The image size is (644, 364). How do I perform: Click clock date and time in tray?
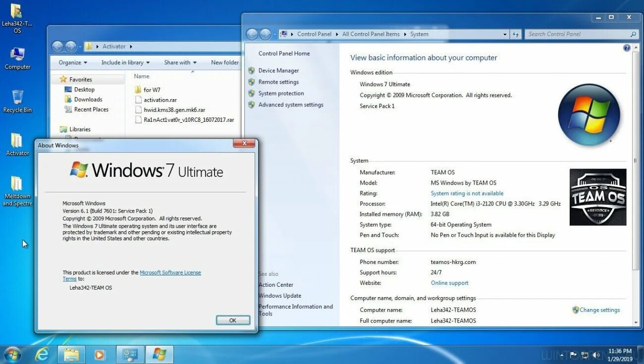click(620, 355)
